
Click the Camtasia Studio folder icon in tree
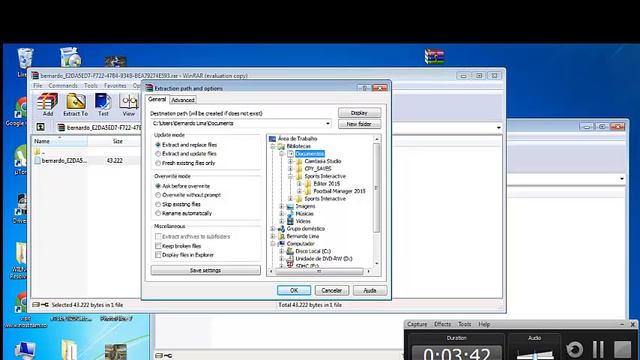coord(299,161)
